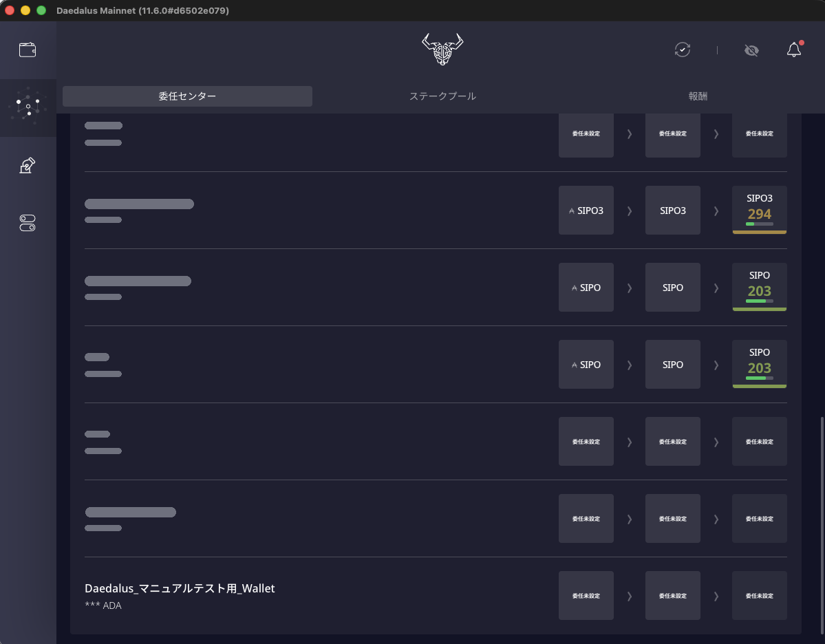Toggle discreet mode with the crossed-eye icon
825x644 pixels.
[751, 50]
